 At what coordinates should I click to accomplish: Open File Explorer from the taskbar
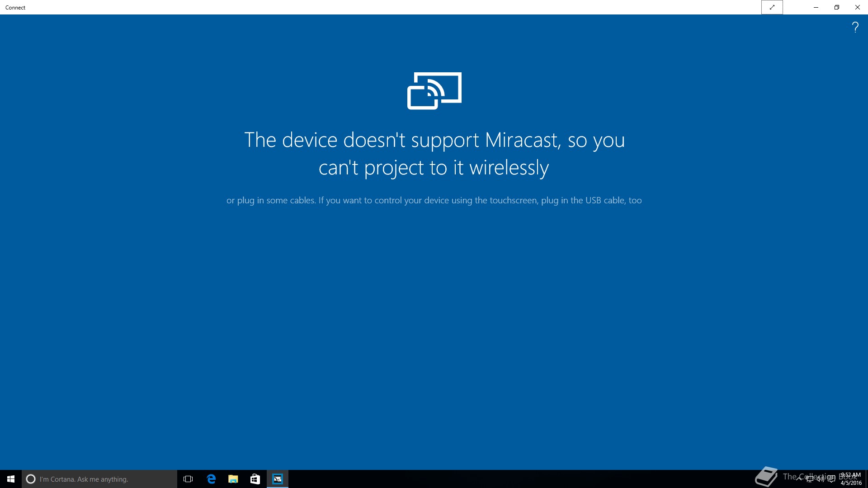(233, 479)
